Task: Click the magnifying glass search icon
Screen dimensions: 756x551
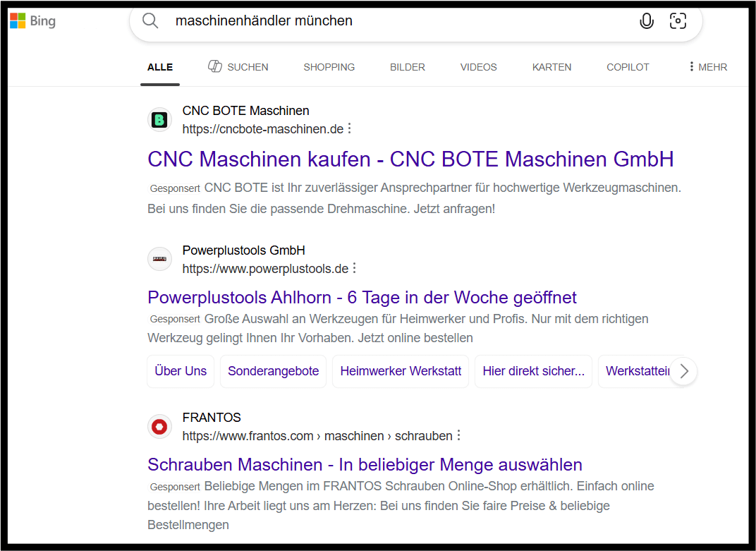Action: [150, 20]
